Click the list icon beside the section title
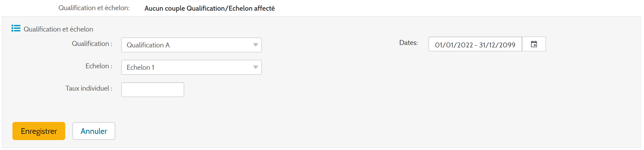The width and height of the screenshot is (644, 150). 16,29
